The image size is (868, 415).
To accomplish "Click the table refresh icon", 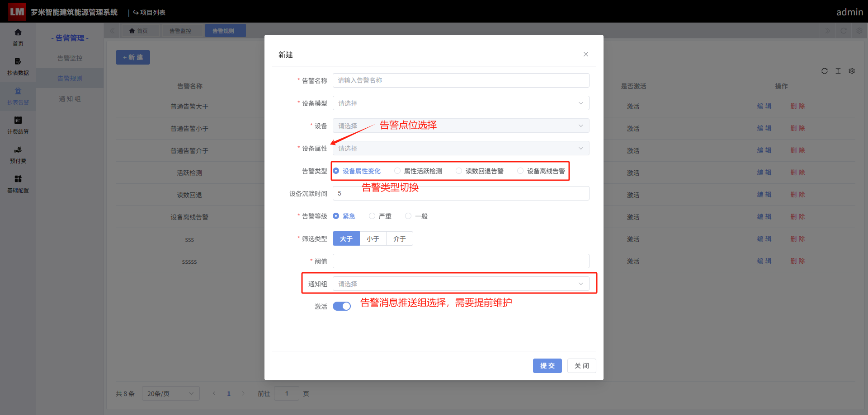I will (x=825, y=71).
